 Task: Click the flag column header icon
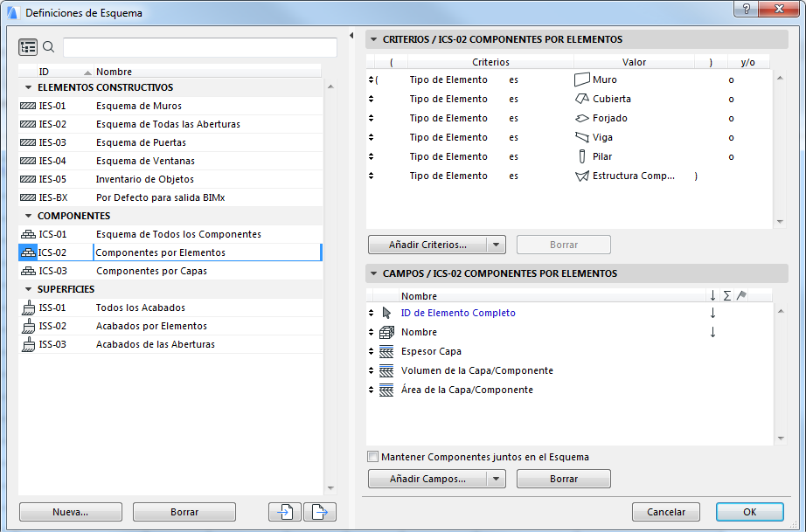[x=742, y=296]
